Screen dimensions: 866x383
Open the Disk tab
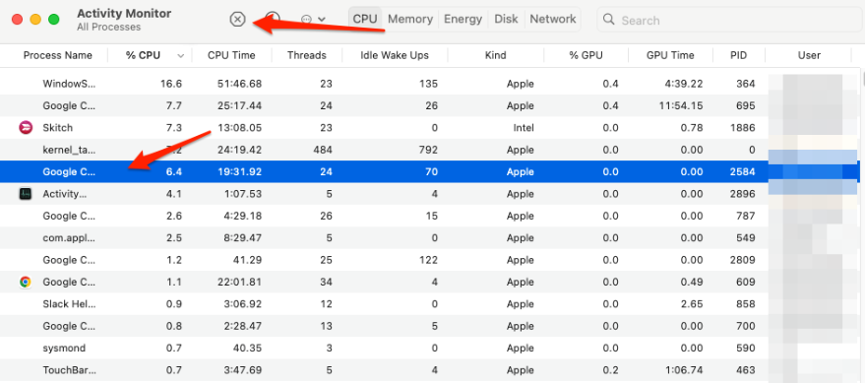[506, 19]
